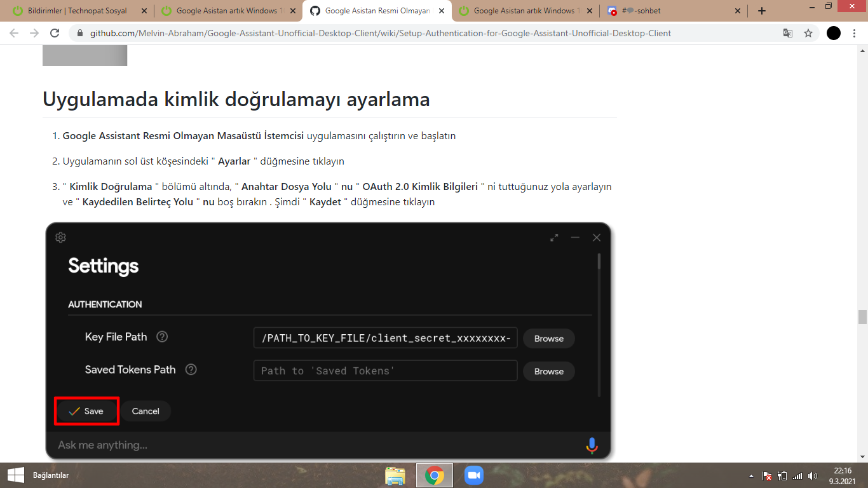Image resolution: width=868 pixels, height=488 pixels.
Task: Close the Google Asistan Resmi Olmayan tab
Action: pyautogui.click(x=441, y=11)
